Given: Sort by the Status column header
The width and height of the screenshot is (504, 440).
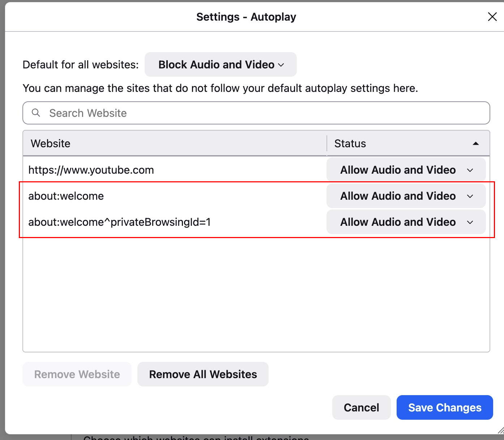Looking at the screenshot, I should (398, 144).
